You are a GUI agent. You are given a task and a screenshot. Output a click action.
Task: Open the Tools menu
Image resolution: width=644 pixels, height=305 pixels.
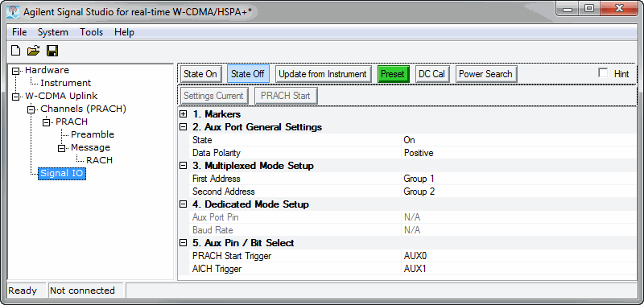tap(91, 32)
